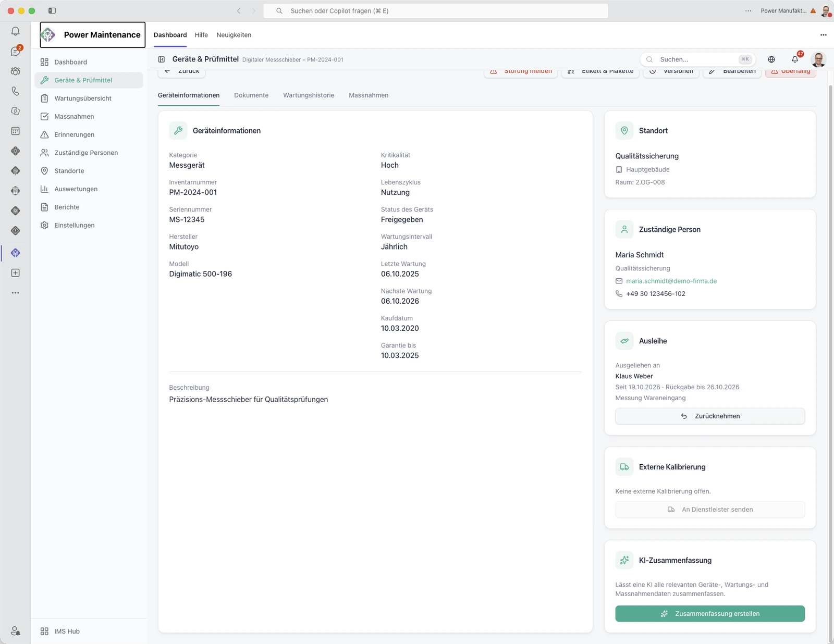Viewport: 834px width, 644px height.
Task: Open Erinnerungen in the sidebar
Action: [89, 134]
